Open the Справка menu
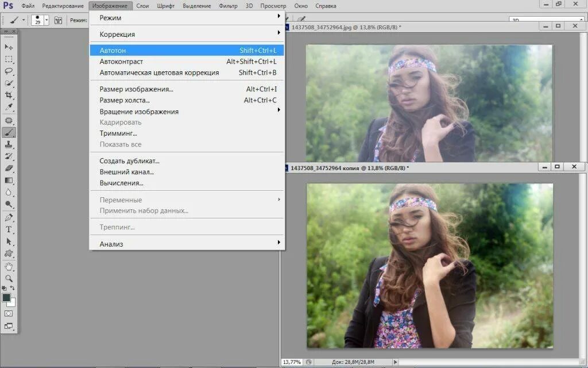 click(326, 6)
